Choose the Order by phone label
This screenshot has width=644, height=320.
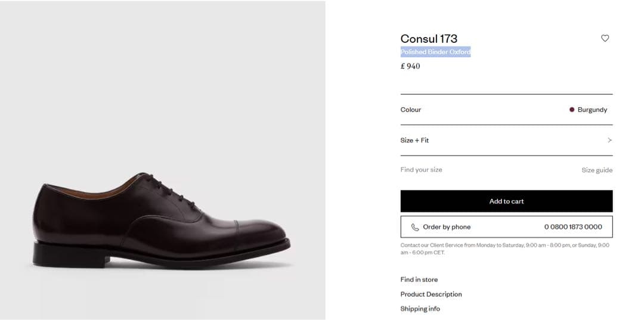coord(447,227)
